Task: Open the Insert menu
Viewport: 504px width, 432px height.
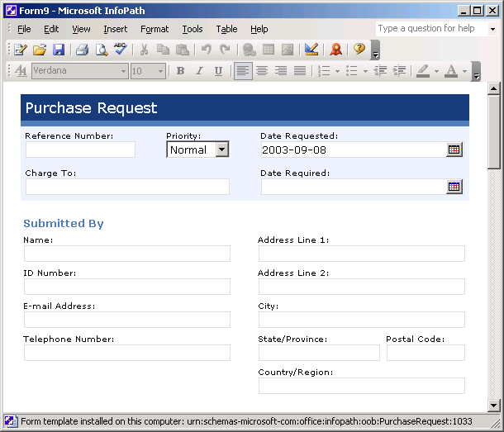Action: click(115, 29)
